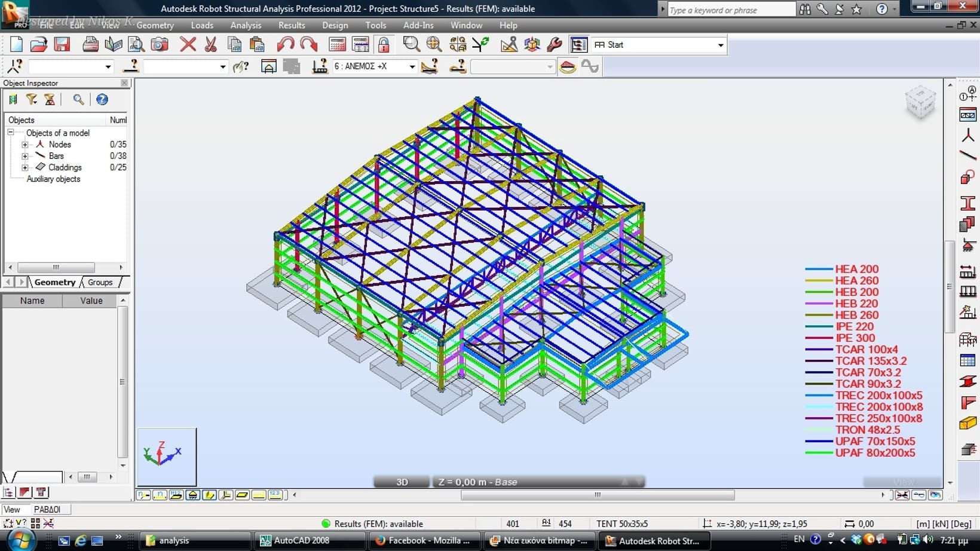Click the screen capture camera icon
Screen dimensions: 980x551
tap(159, 45)
